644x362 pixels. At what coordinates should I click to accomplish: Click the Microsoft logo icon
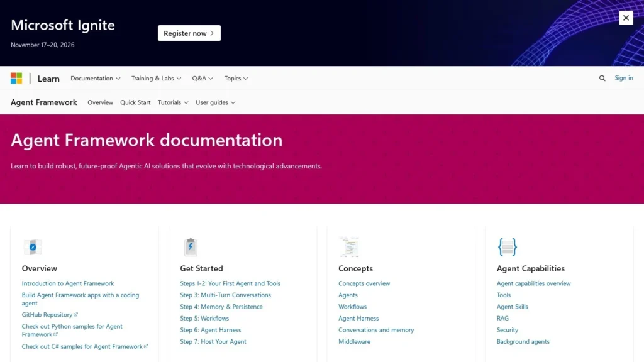(x=16, y=78)
